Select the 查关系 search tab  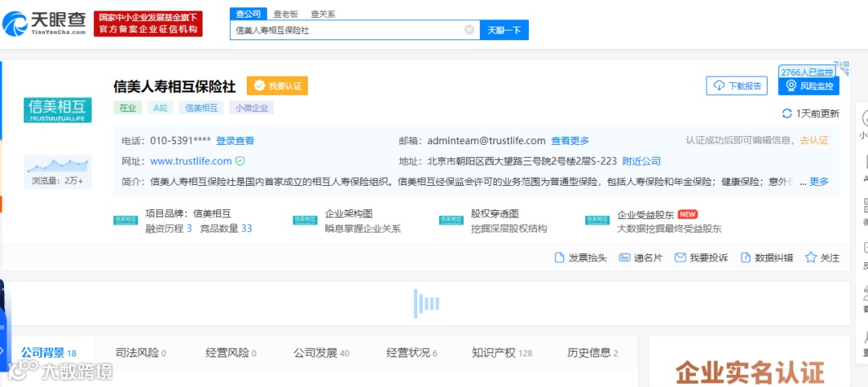coord(323,14)
